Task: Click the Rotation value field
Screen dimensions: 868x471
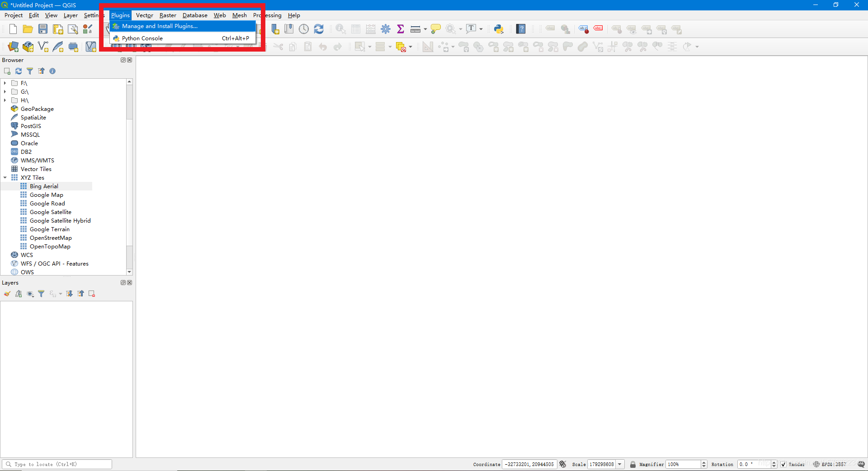Action: click(754, 464)
